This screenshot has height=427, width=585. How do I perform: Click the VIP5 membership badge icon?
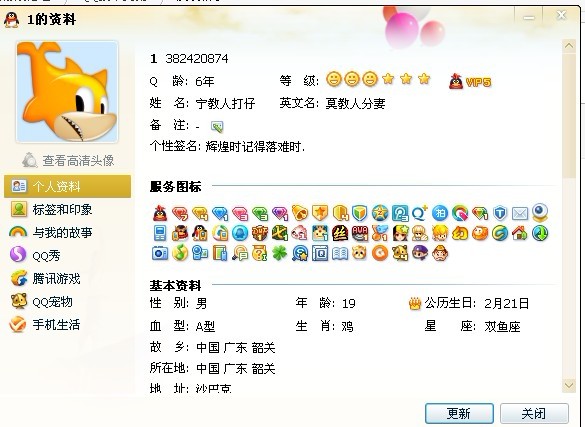(470, 81)
